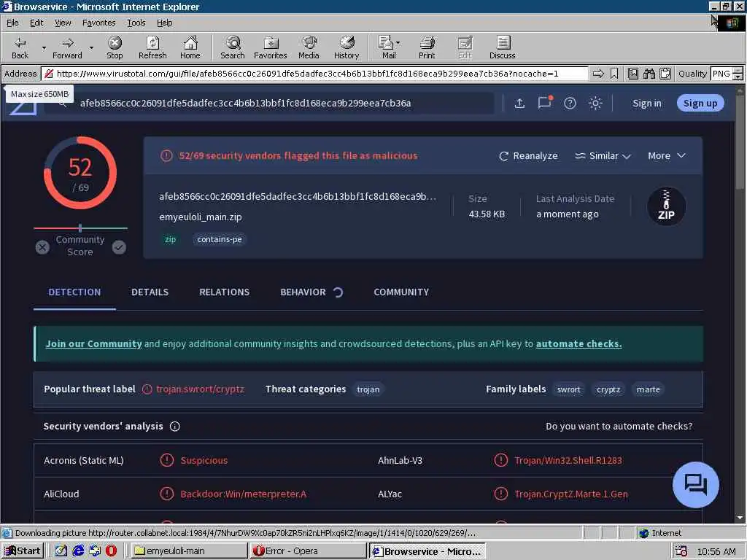Switch to the BEHAVIOR tab
This screenshot has width=747, height=560.
click(303, 292)
